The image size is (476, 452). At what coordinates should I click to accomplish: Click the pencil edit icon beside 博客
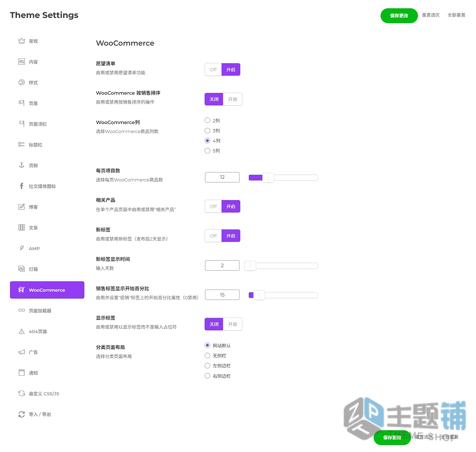click(21, 207)
